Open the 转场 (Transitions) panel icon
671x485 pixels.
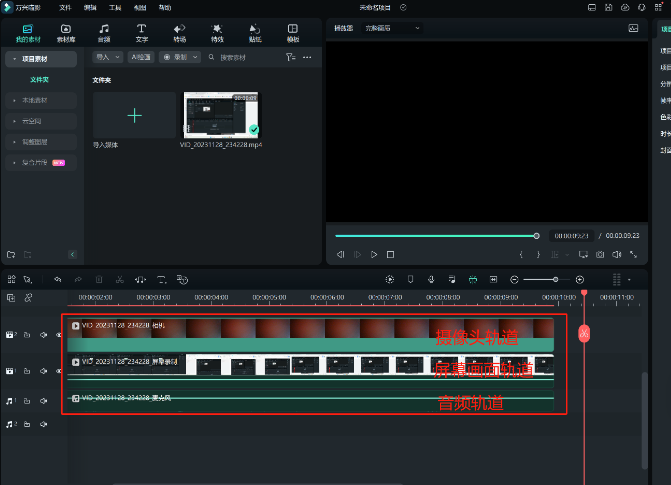click(x=179, y=32)
